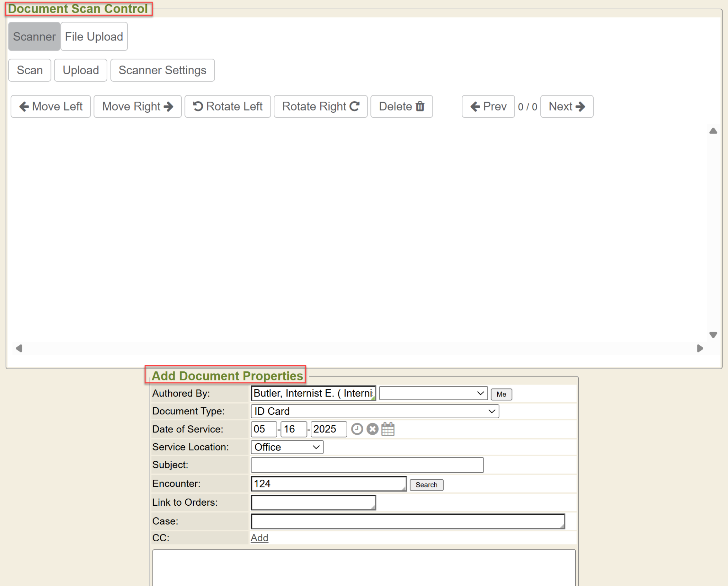Image resolution: width=728 pixels, height=586 pixels.
Task: Switch to the File Upload tab
Action: (94, 37)
